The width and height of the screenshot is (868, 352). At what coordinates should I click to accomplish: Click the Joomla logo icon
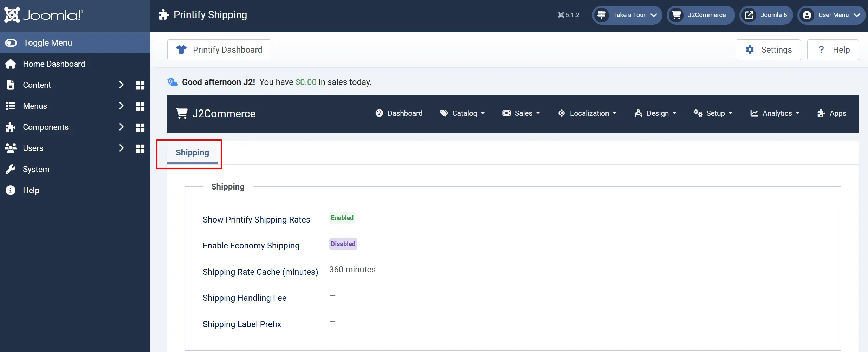point(12,15)
